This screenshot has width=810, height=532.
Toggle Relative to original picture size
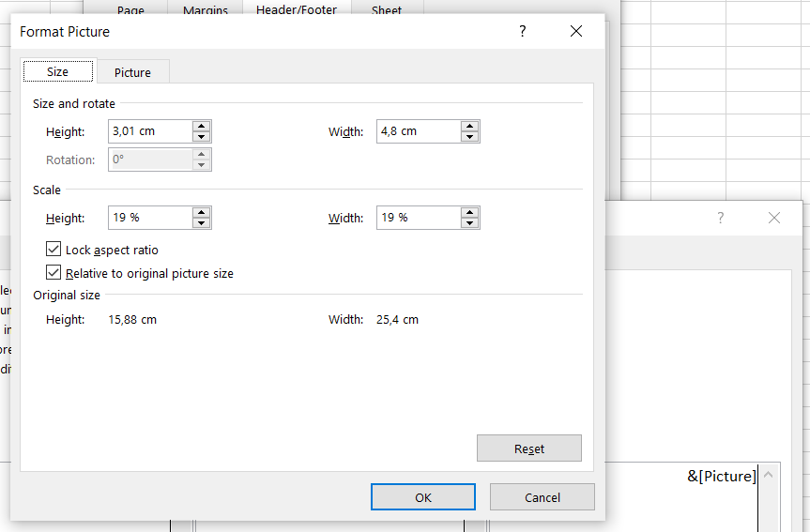[54, 273]
